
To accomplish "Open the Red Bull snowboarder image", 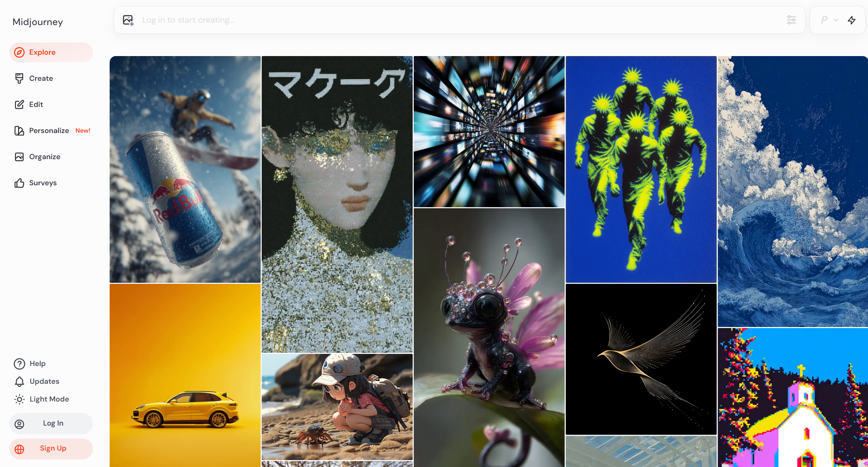I will [185, 169].
